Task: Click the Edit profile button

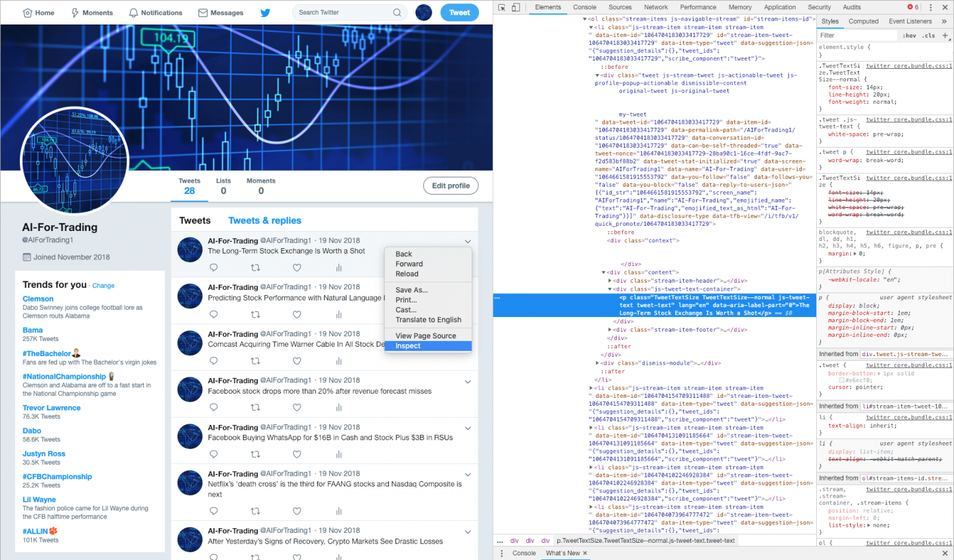Action: 450,186
